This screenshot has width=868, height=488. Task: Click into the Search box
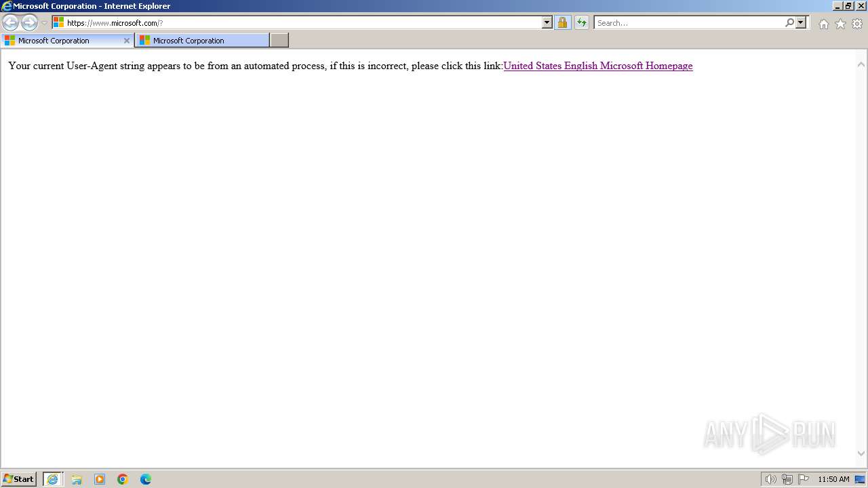coord(689,22)
